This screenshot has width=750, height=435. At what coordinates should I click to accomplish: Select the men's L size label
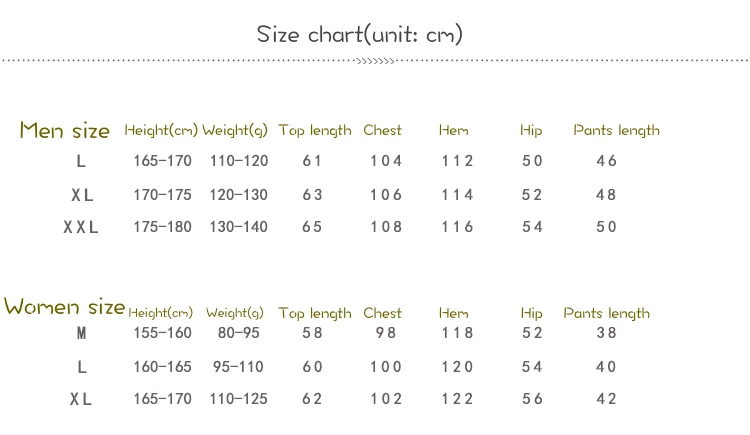click(x=81, y=161)
